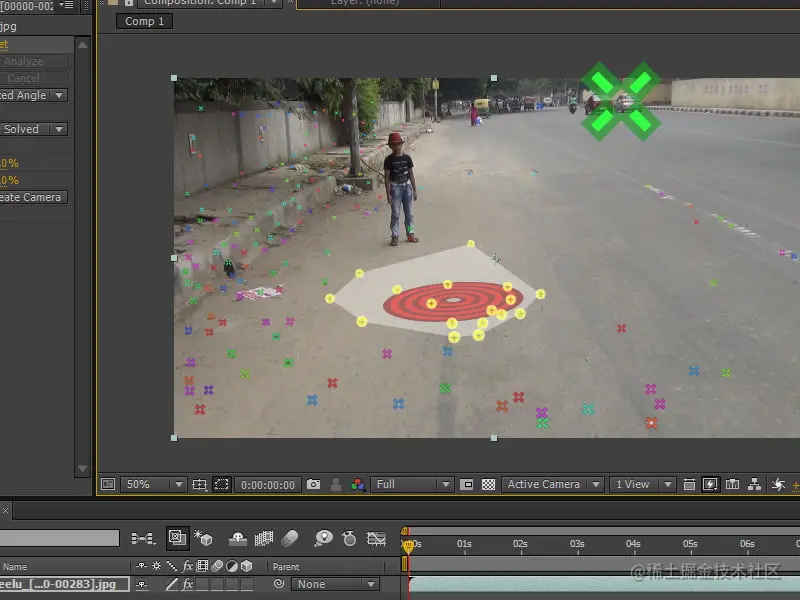Toggle Always Preview This View button
The width and height of the screenshot is (800, 600).
(108, 484)
